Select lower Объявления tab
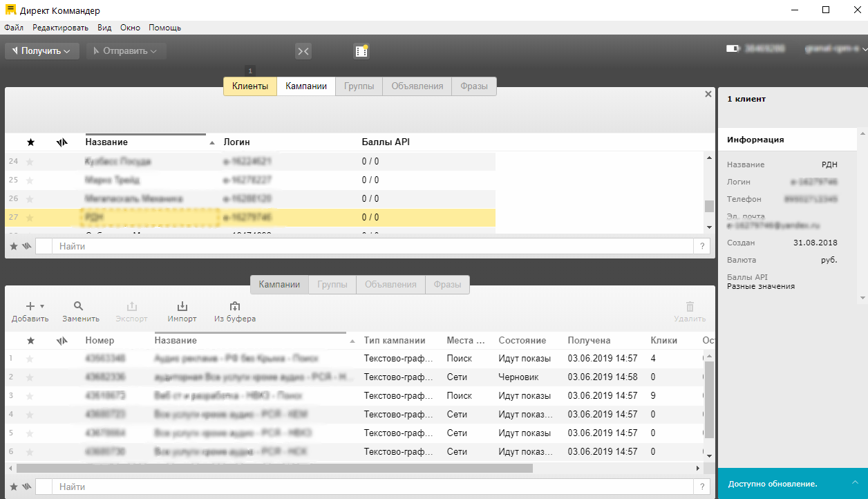 pyautogui.click(x=390, y=284)
